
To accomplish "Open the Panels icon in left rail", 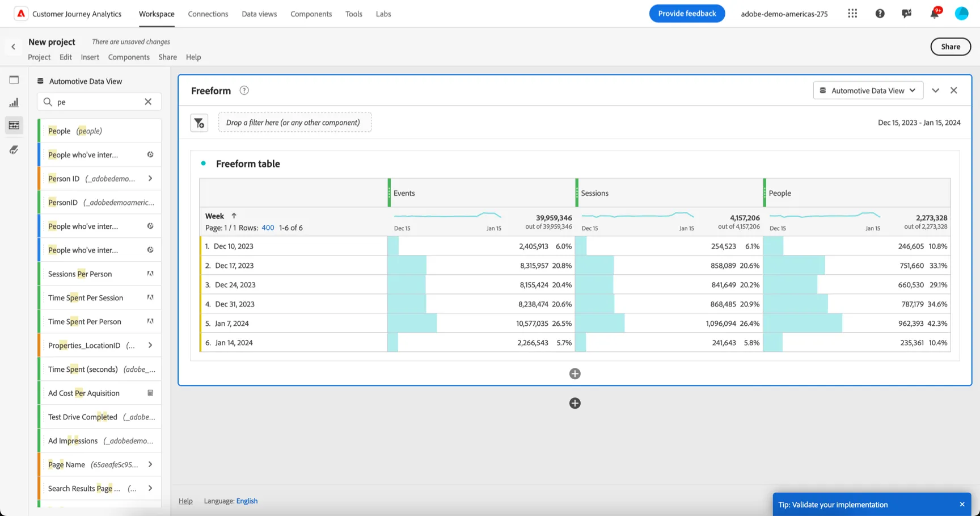I will (x=14, y=80).
